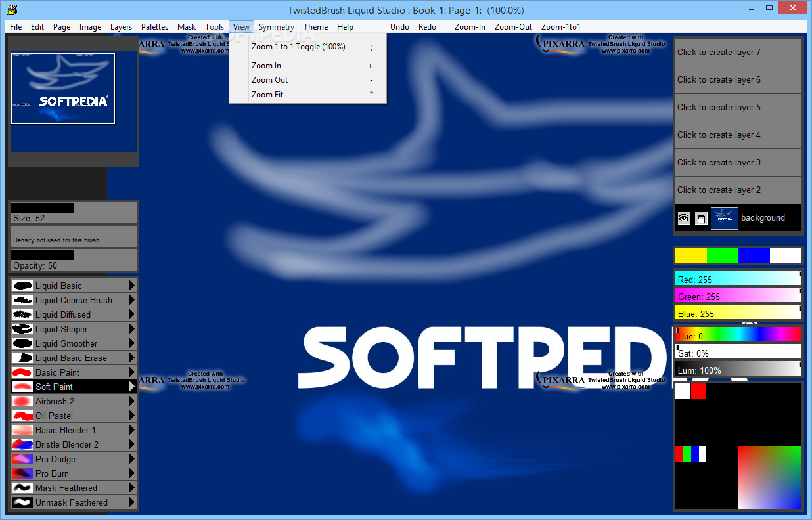Expand Oil Pastel arrow
Screen dimensions: 812x520
click(x=131, y=416)
